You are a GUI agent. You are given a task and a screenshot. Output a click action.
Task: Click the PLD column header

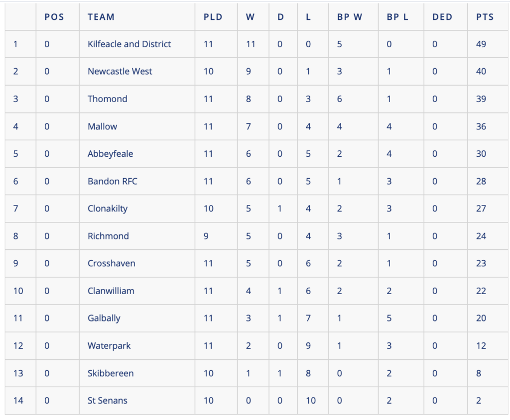point(213,17)
